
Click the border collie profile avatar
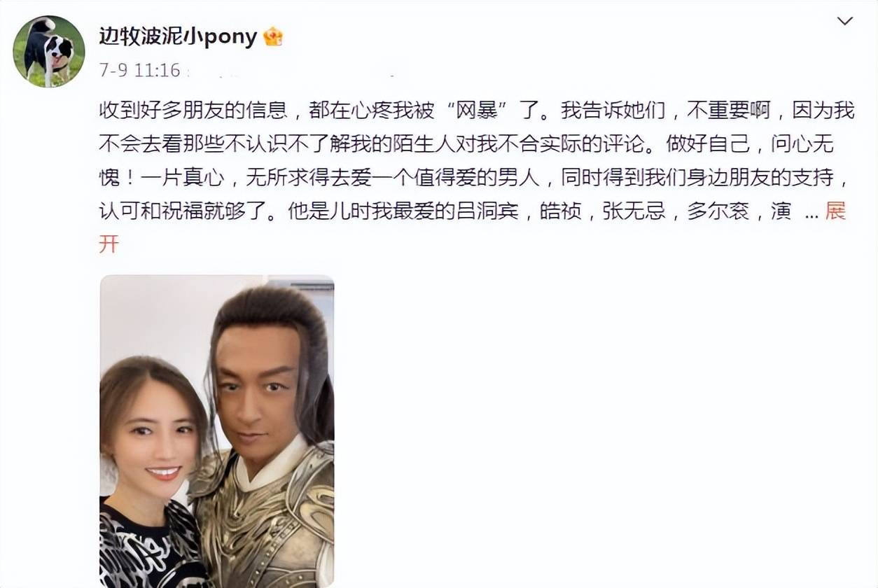[x=49, y=51]
